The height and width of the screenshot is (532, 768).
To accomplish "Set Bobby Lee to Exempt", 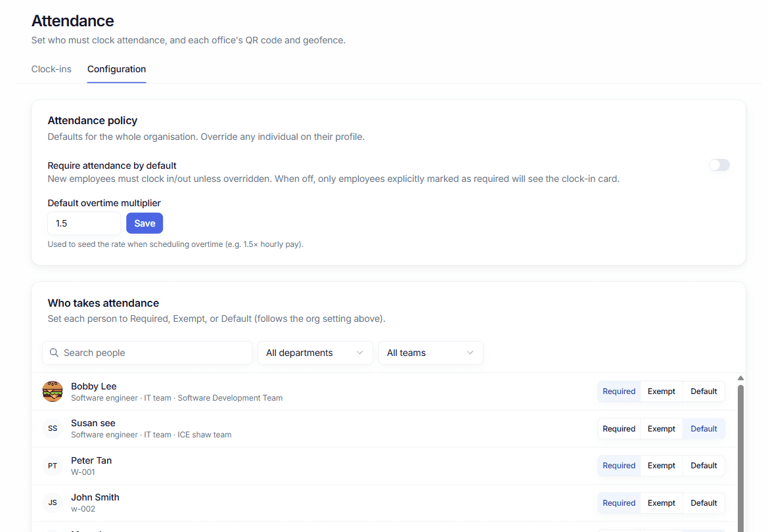I will pyautogui.click(x=661, y=391).
